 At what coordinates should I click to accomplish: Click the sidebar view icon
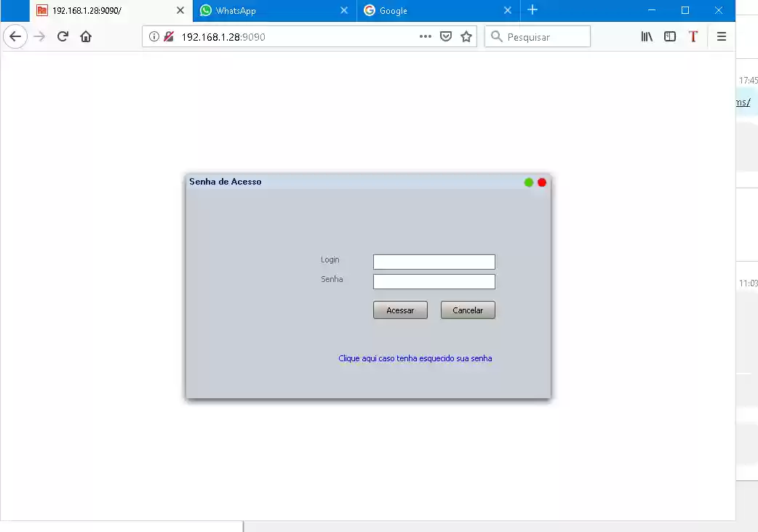pos(670,36)
